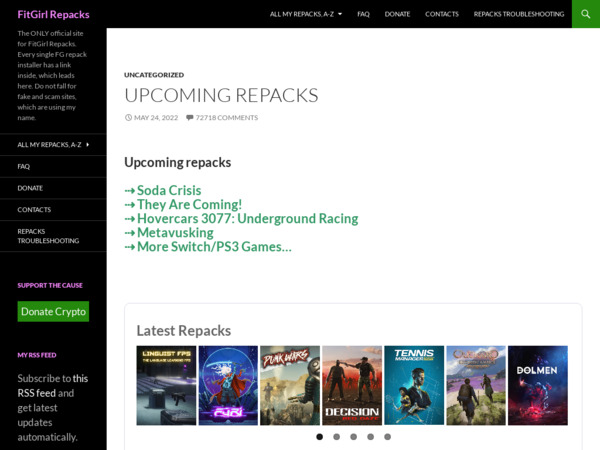Select the first carousel page dot

pyautogui.click(x=320, y=437)
